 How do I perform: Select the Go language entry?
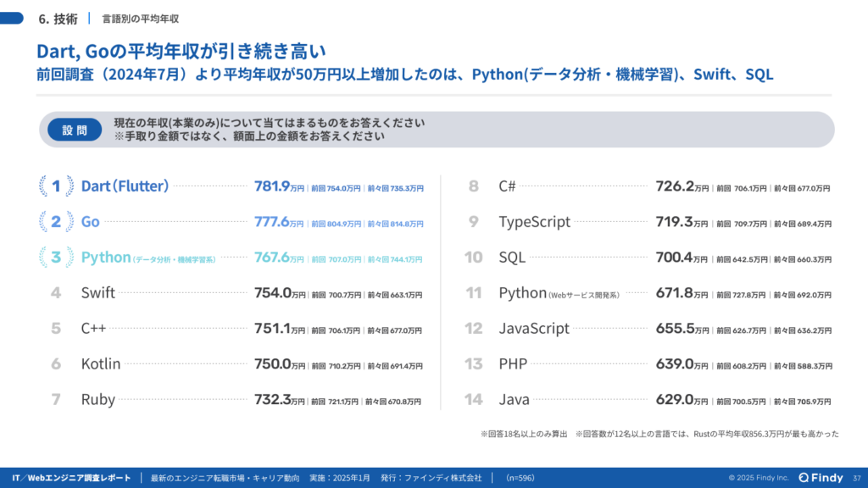[91, 222]
